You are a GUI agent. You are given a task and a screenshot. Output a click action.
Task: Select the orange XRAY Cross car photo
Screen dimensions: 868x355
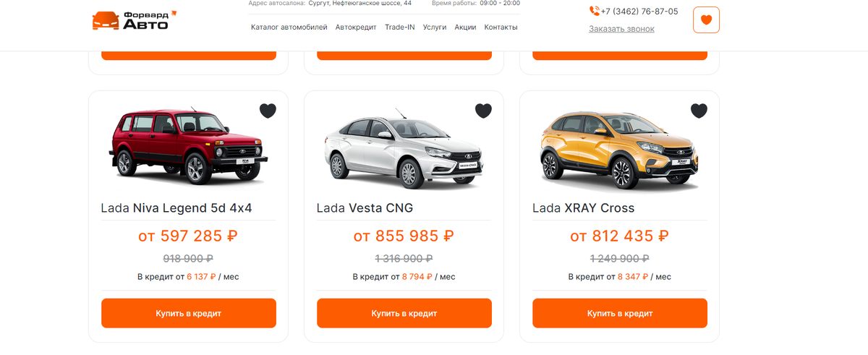tap(620, 148)
